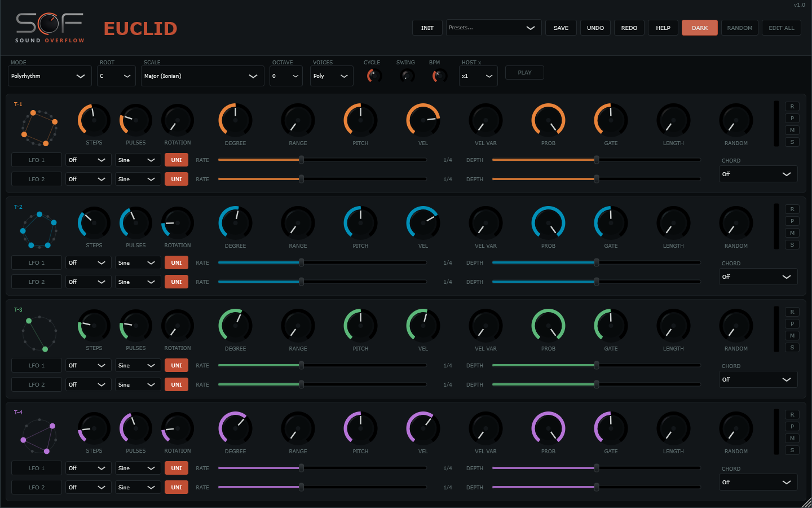Open T-1 Chord dropdown

coord(758,174)
